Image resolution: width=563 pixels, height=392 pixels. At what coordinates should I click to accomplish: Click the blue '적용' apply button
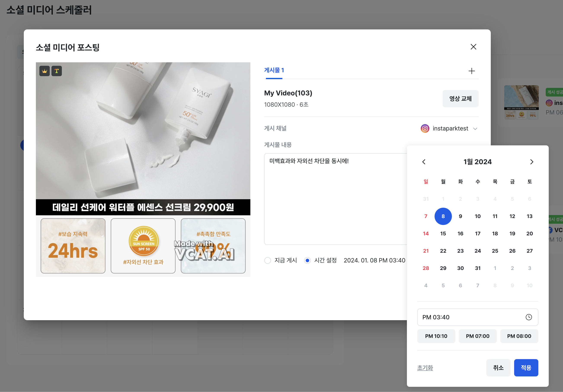tap(526, 368)
